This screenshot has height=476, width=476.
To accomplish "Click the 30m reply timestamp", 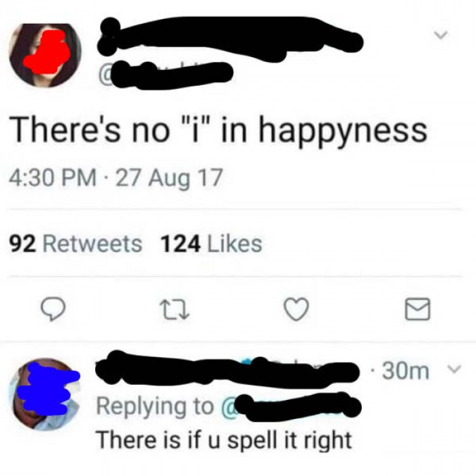I will pos(405,371).
